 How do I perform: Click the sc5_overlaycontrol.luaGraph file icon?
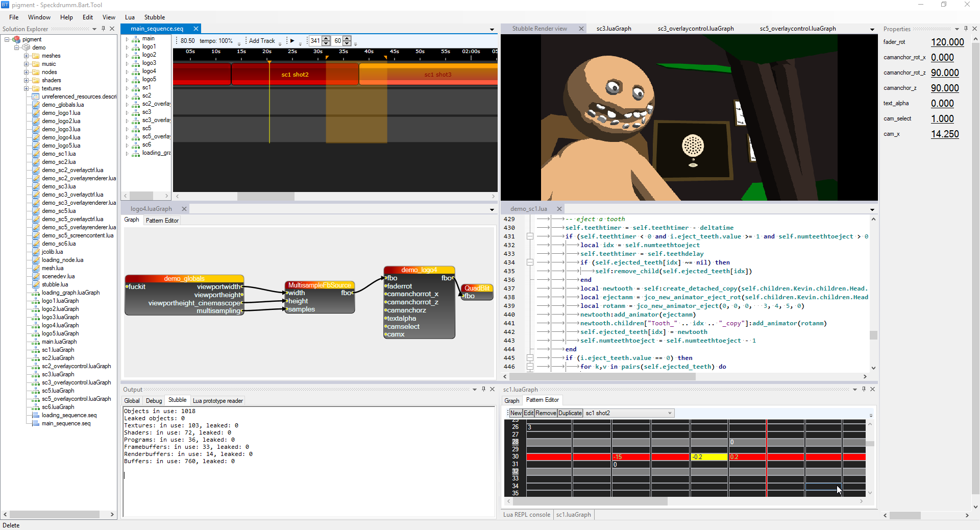point(36,399)
